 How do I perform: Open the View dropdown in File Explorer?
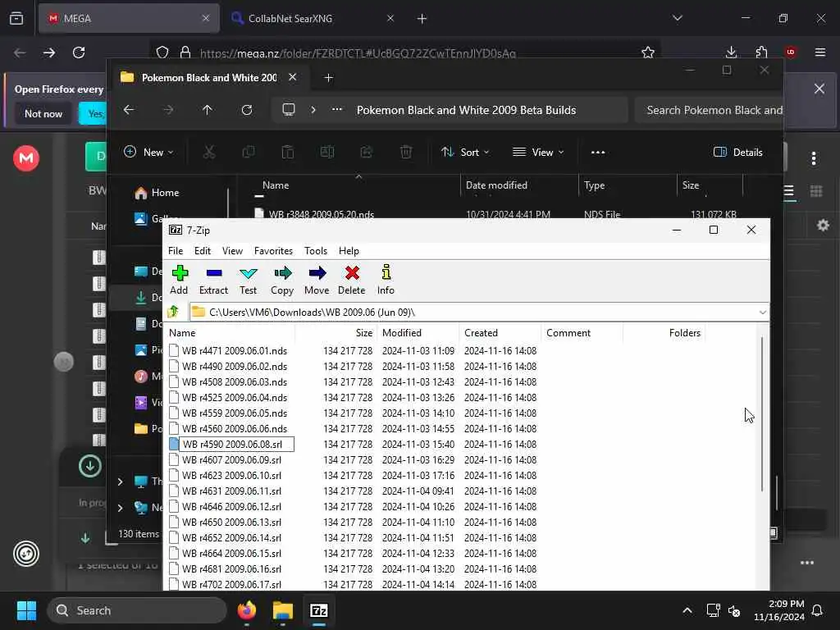(x=538, y=152)
